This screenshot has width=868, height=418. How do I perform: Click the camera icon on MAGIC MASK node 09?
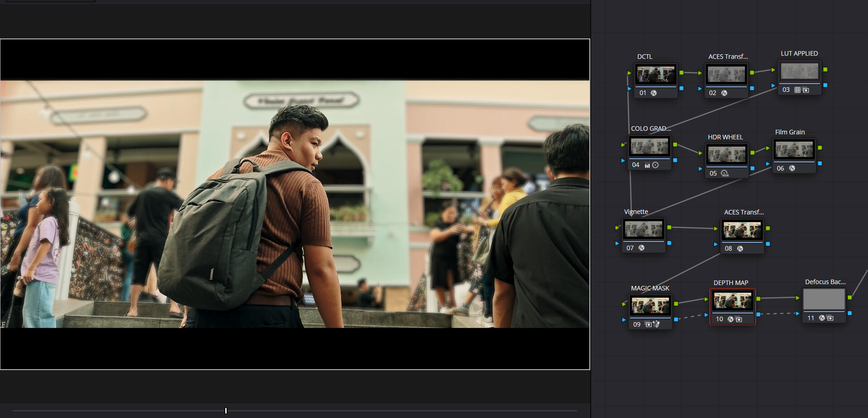(648, 324)
